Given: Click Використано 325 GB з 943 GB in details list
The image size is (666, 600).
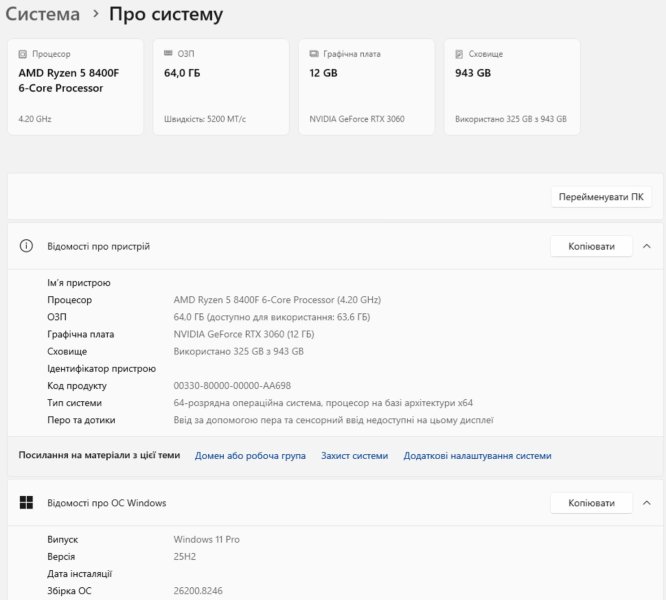Looking at the screenshot, I should pyautogui.click(x=239, y=351).
